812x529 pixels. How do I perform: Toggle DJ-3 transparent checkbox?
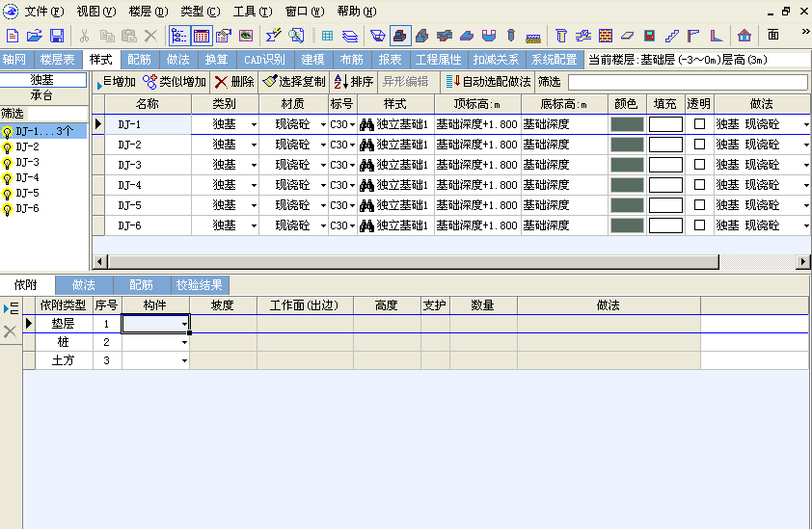699,165
